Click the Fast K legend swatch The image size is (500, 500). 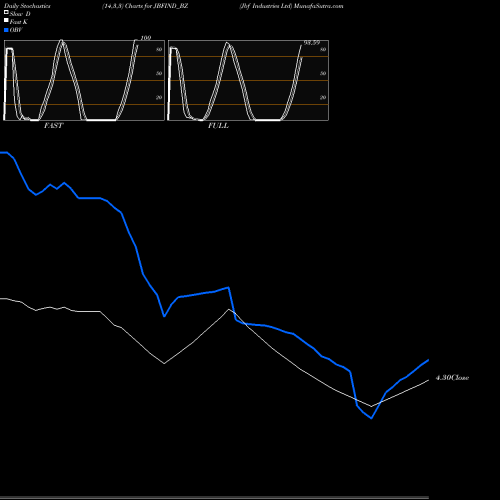[6, 20]
